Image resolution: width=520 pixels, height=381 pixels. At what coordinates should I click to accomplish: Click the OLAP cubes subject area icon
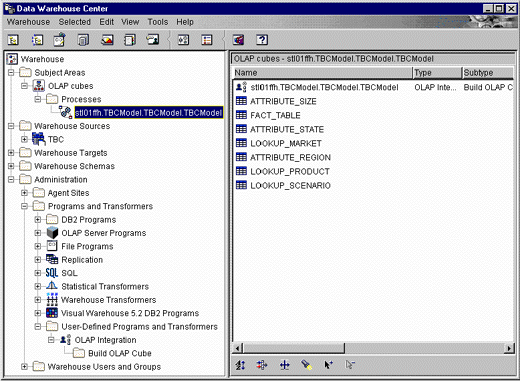(39, 86)
